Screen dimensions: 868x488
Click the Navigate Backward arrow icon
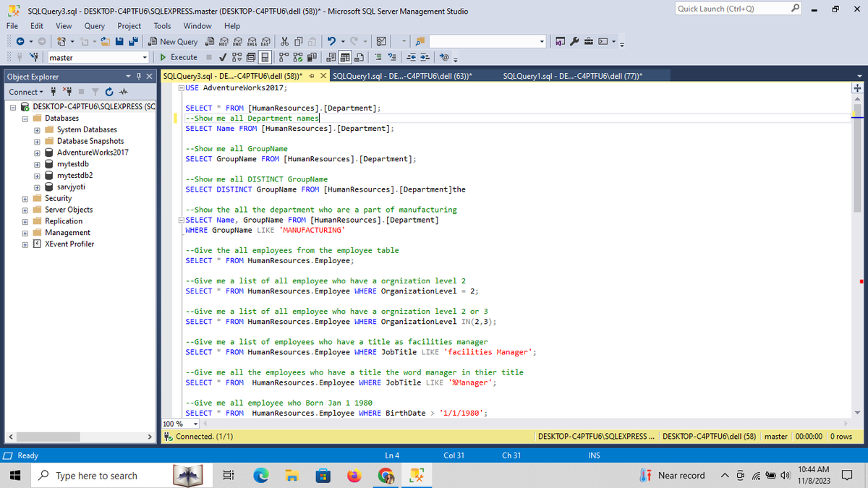(20, 41)
